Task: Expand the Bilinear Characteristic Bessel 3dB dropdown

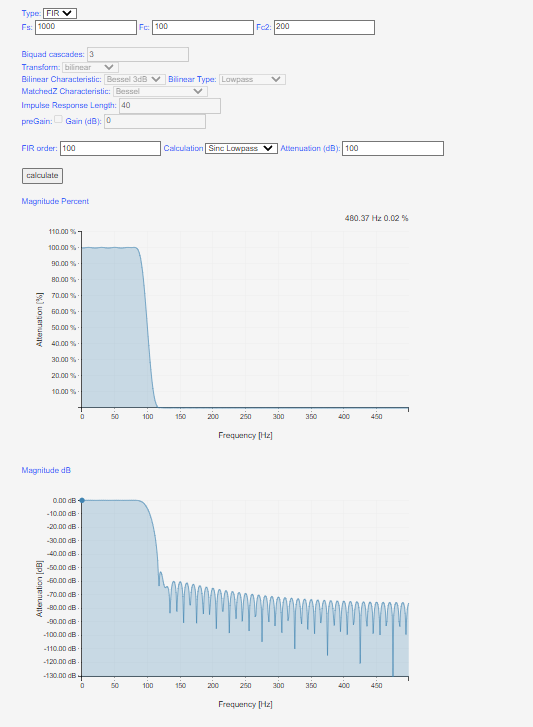Action: coord(135,79)
